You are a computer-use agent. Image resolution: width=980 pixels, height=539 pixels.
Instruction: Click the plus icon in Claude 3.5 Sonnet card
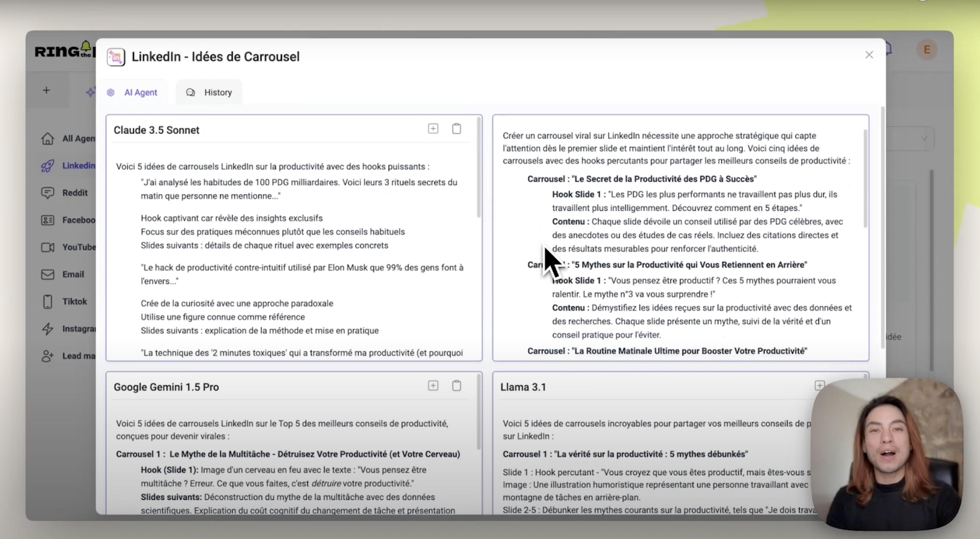click(x=433, y=129)
